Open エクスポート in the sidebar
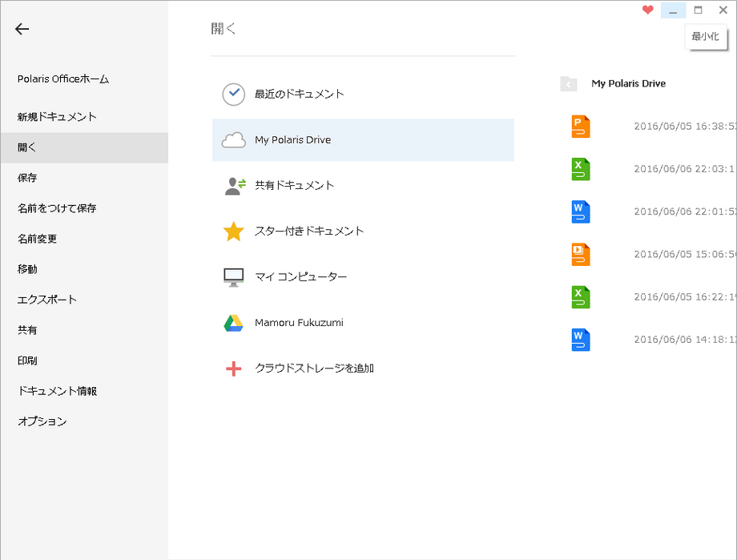The width and height of the screenshot is (737, 560). click(85, 300)
